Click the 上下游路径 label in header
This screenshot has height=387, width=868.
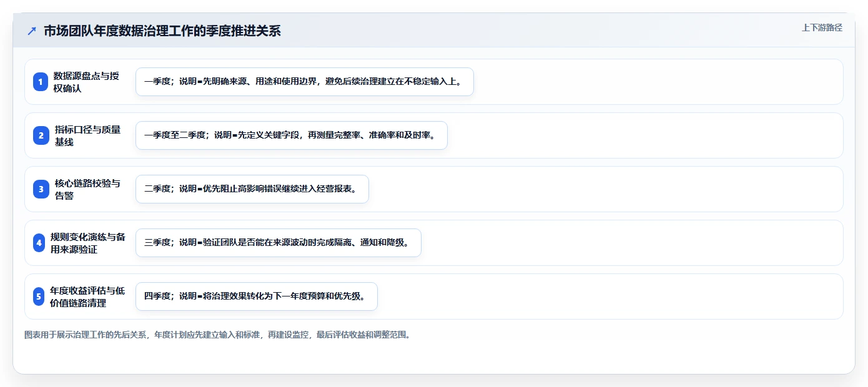tap(822, 27)
